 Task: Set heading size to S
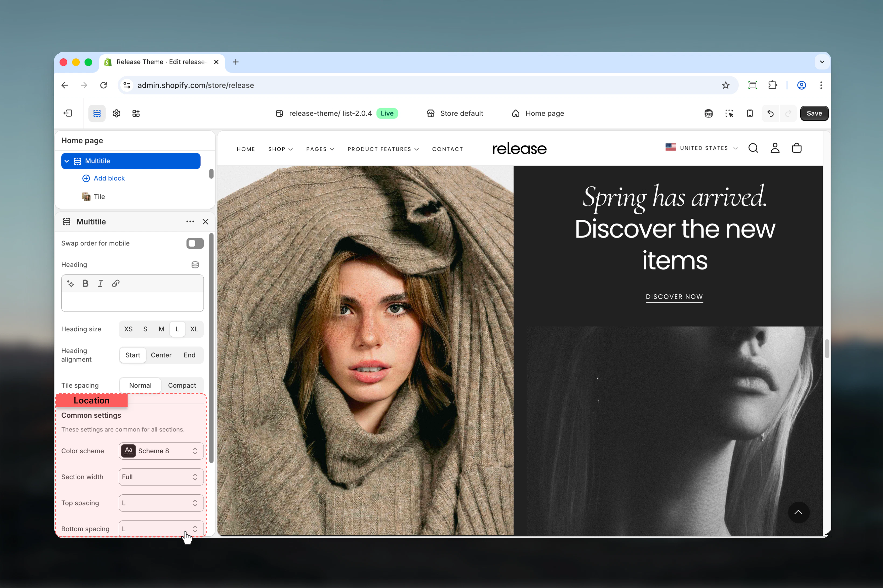(x=145, y=329)
